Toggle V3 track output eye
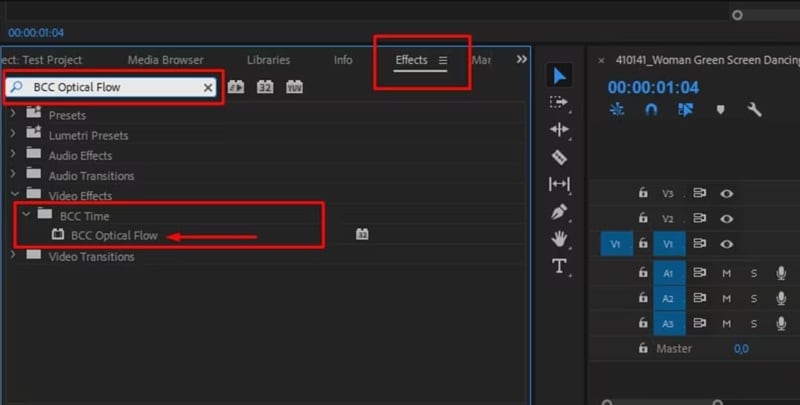Image resolution: width=800 pixels, height=405 pixels. [x=727, y=194]
